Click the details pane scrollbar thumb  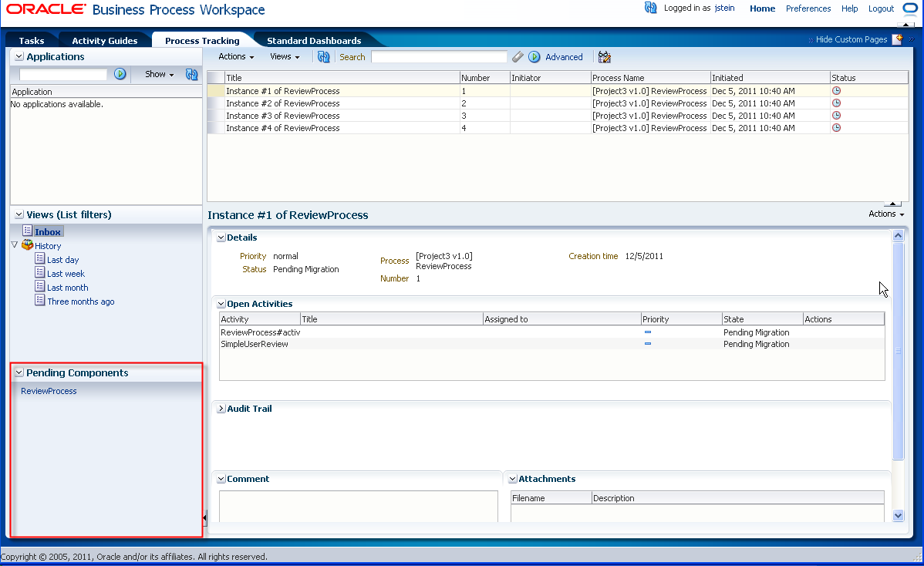[898, 351]
